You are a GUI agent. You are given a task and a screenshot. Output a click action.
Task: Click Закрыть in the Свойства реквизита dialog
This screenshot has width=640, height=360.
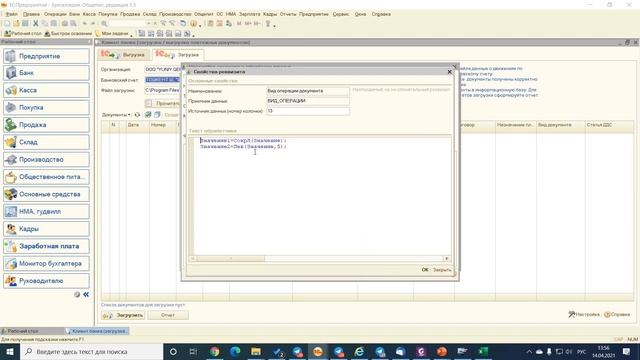point(442,270)
